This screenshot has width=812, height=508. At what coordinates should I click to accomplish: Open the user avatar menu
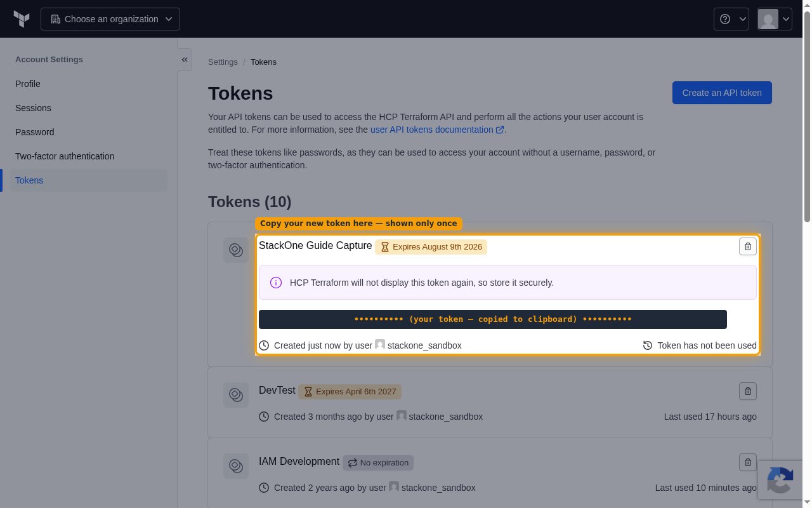pos(775,19)
